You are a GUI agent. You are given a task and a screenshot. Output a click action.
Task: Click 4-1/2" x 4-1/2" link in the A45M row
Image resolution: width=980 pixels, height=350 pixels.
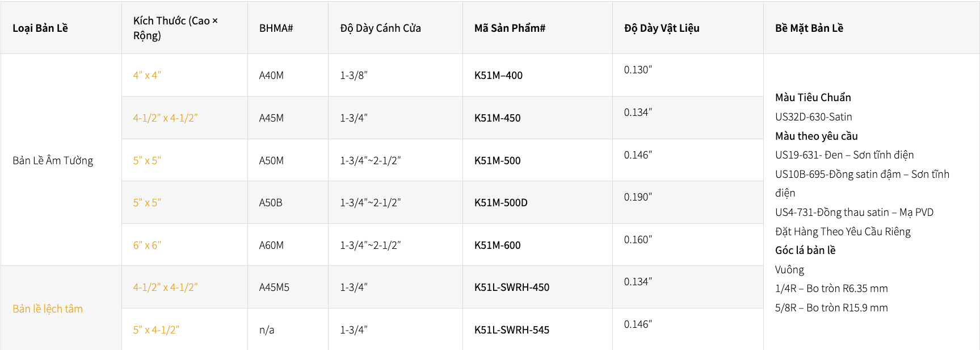coord(165,118)
